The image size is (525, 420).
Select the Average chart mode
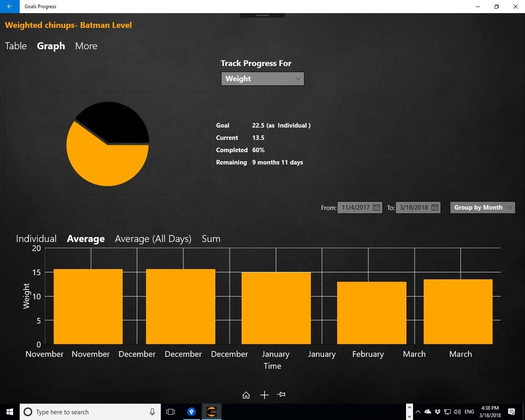(x=86, y=239)
